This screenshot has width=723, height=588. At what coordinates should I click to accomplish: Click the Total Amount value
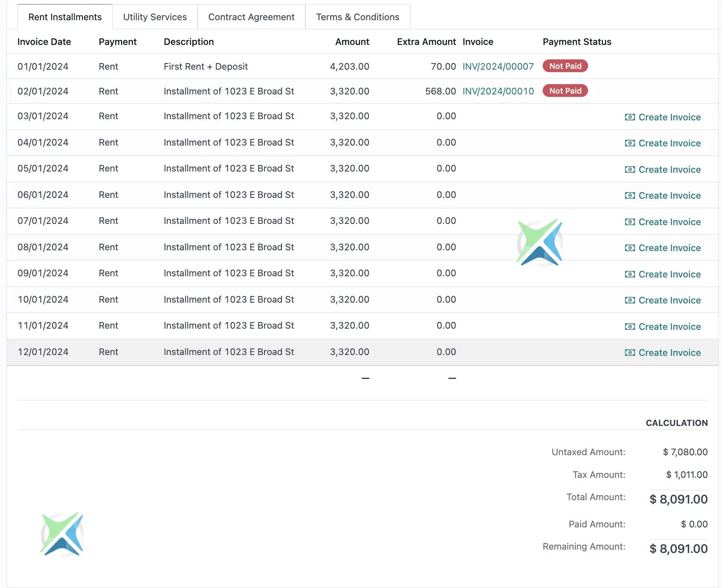[678, 499]
